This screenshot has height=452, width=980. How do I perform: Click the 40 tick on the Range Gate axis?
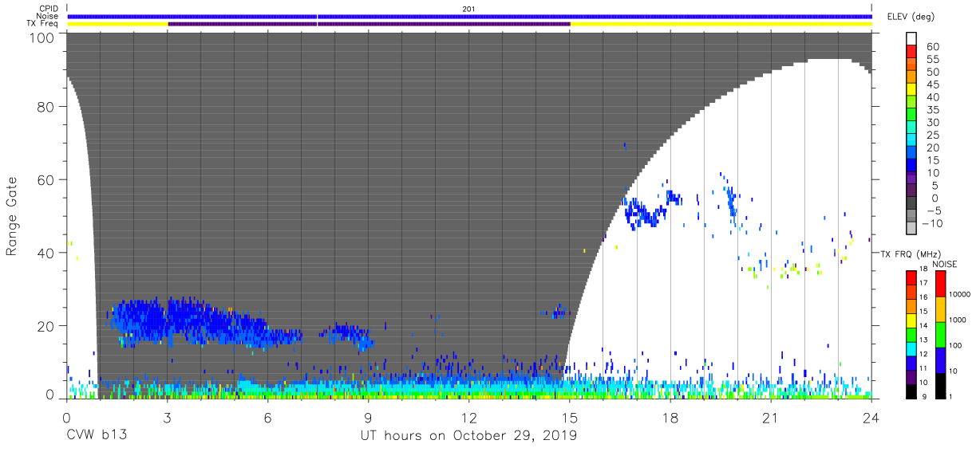tap(45, 253)
